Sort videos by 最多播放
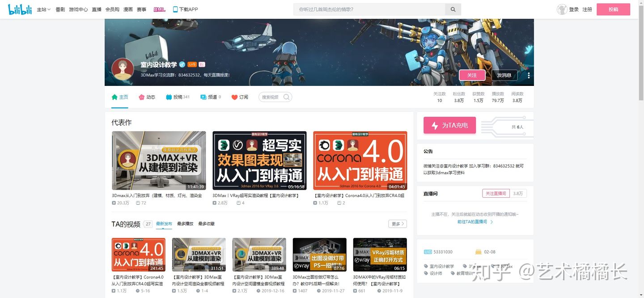The width and height of the screenshot is (644, 298). click(x=185, y=224)
